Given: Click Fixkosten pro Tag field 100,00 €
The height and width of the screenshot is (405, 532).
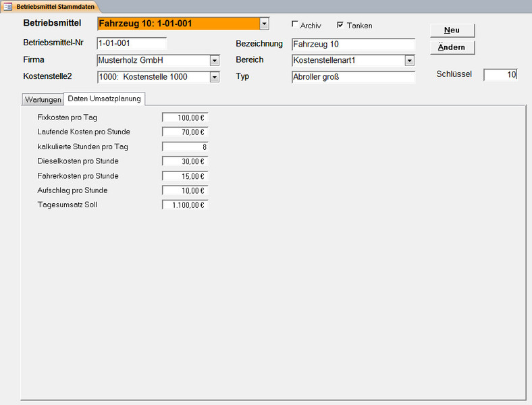Looking at the screenshot, I should pos(185,117).
